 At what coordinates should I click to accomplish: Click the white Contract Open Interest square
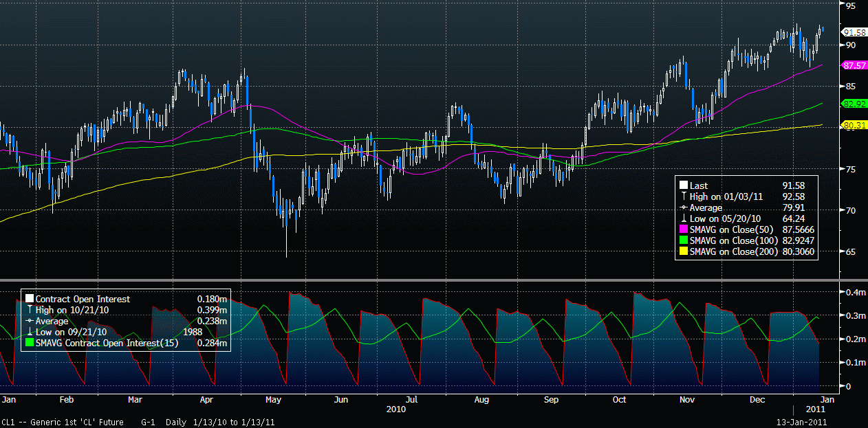29,299
